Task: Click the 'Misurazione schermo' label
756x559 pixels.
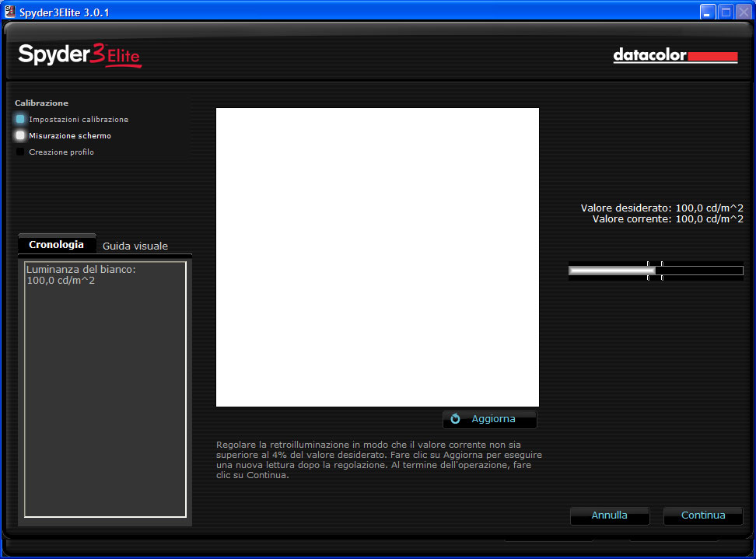Action: pos(70,136)
